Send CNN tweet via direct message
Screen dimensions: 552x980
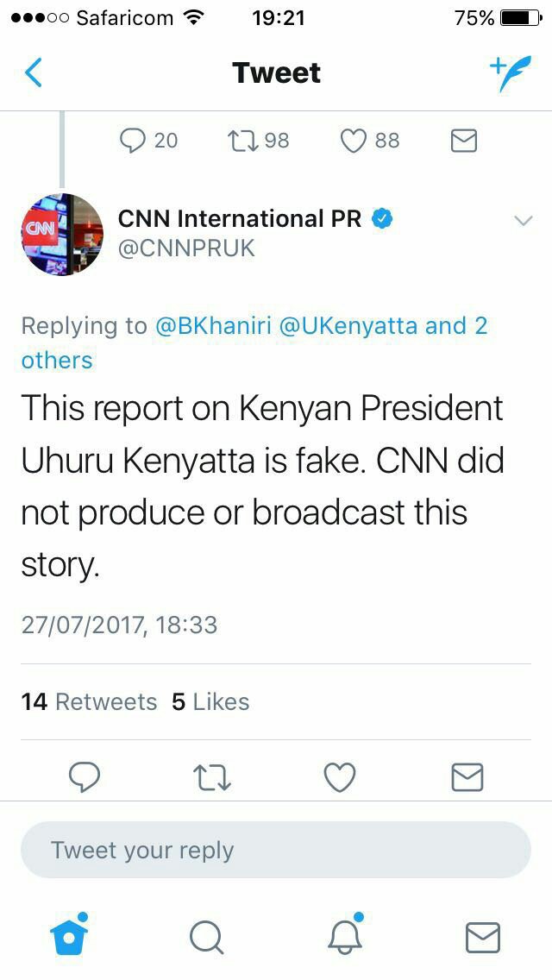coord(467,777)
